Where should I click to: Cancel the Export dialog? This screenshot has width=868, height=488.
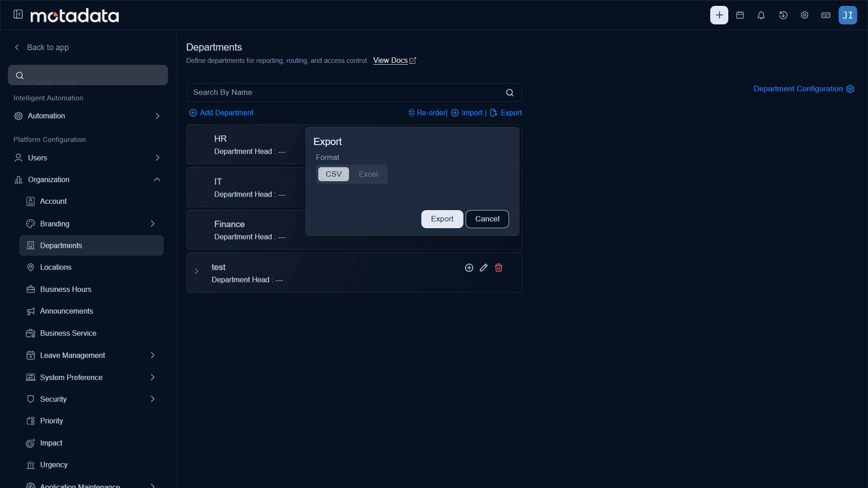487,219
